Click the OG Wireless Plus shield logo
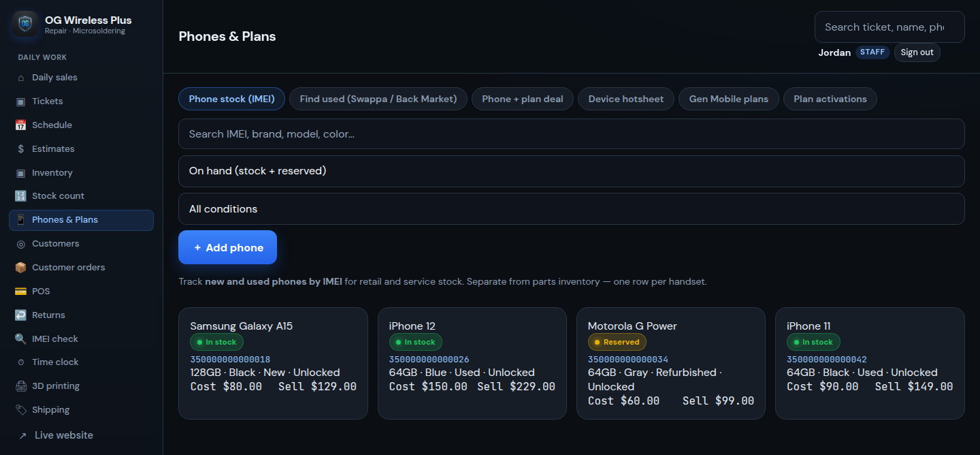980x455 pixels. coord(25,24)
